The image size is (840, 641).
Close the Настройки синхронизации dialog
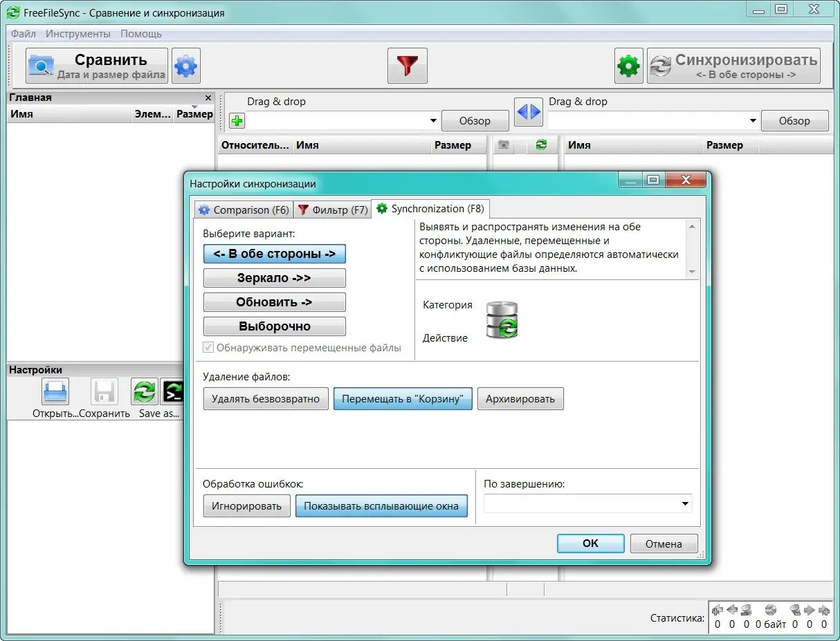click(x=686, y=180)
